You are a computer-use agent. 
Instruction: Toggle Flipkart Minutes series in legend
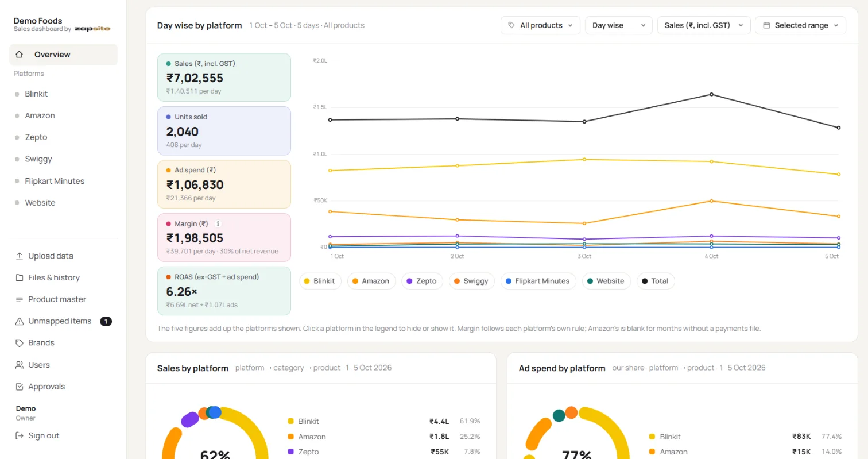538,281
